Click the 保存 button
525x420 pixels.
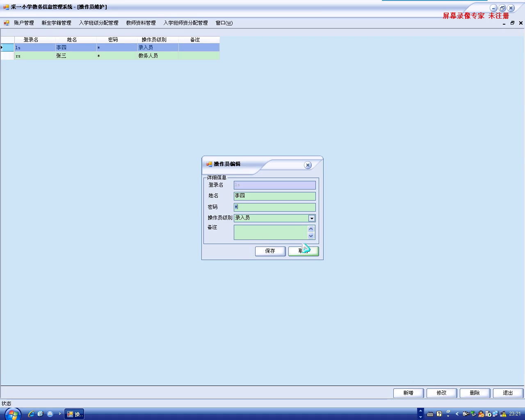[x=270, y=251]
